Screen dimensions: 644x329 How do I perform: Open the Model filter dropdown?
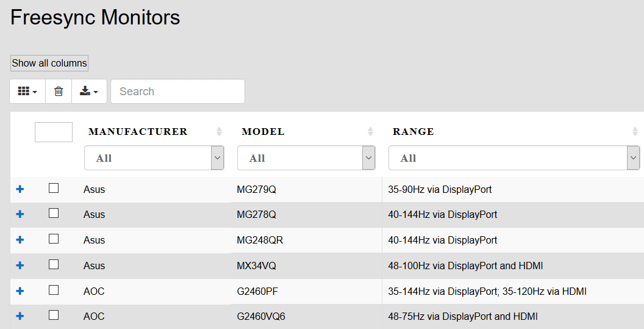(x=306, y=158)
